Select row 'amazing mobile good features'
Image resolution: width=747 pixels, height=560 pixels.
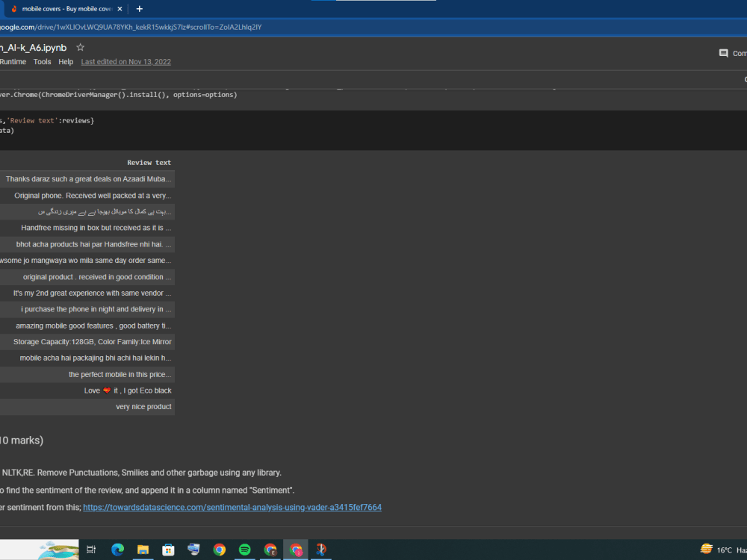pyautogui.click(x=87, y=326)
